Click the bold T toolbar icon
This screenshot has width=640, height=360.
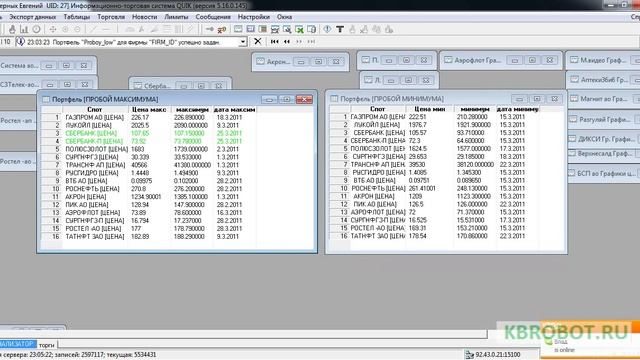click(340, 29)
